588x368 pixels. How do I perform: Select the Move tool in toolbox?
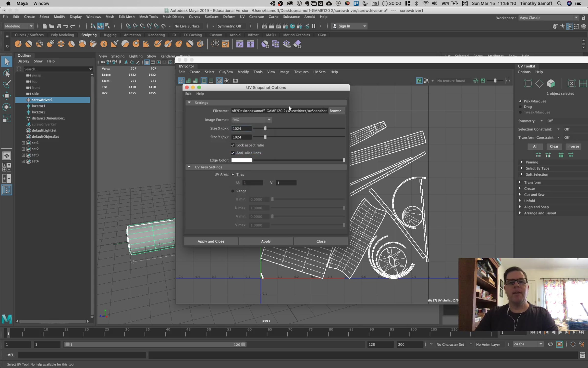pyautogui.click(x=7, y=96)
